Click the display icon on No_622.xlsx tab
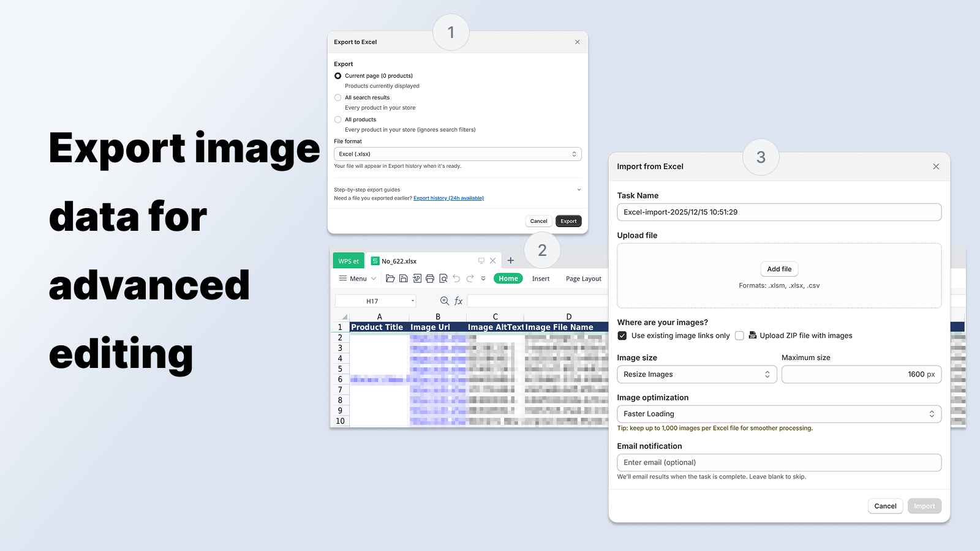The width and height of the screenshot is (980, 551). click(481, 261)
